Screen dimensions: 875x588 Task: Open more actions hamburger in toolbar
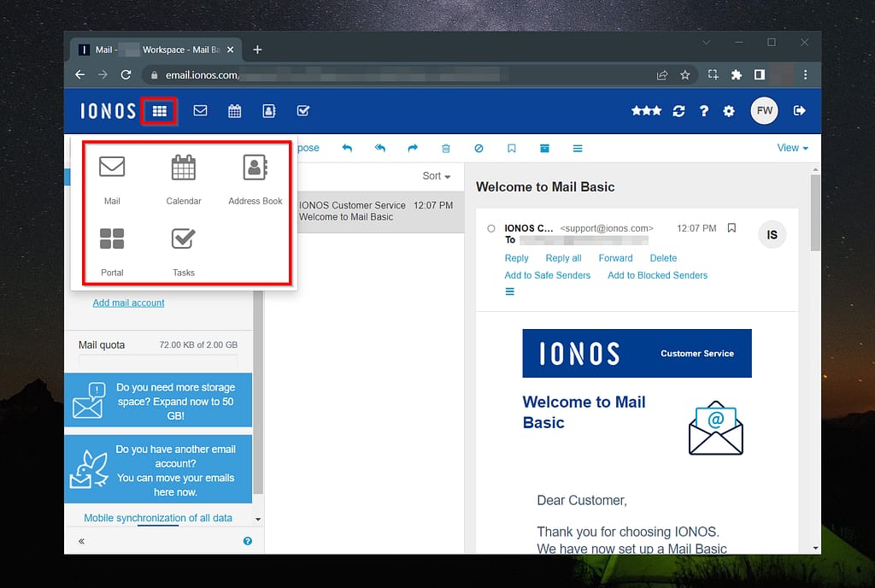tap(578, 149)
